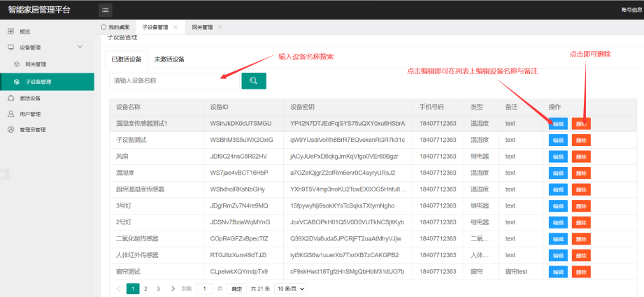Collapse the 设备管理 menu chevron

point(80,48)
